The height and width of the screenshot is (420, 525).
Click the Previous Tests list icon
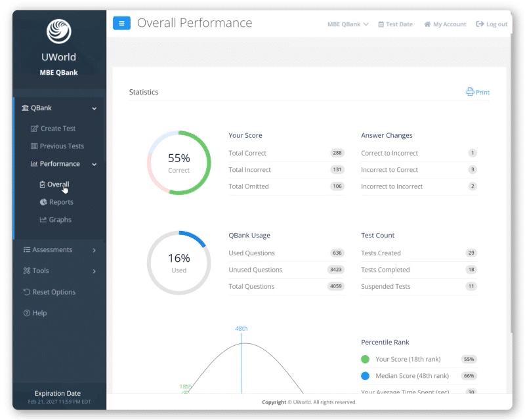(34, 146)
